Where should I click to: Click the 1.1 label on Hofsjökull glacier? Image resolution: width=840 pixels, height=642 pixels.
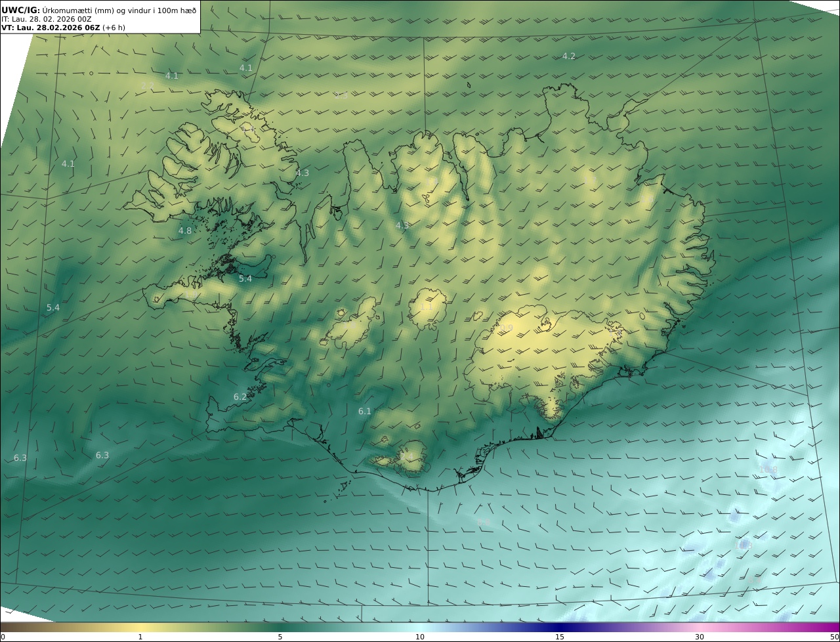tap(426, 307)
